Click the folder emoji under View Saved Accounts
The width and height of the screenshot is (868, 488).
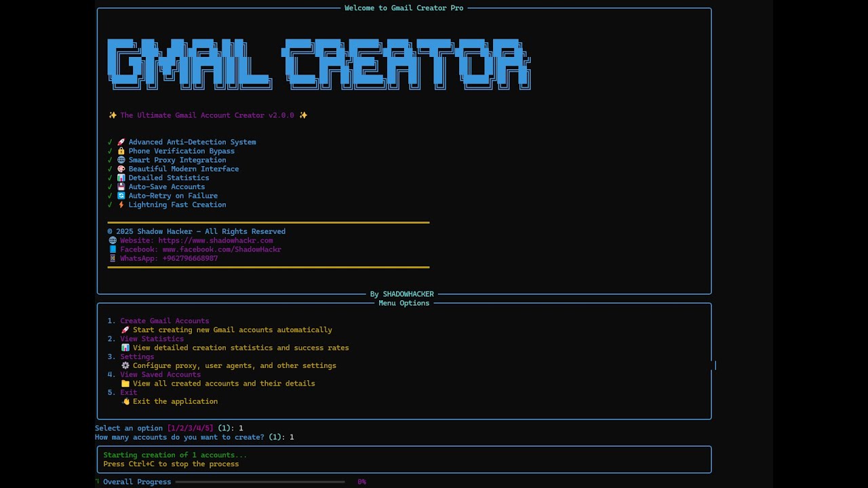point(125,383)
